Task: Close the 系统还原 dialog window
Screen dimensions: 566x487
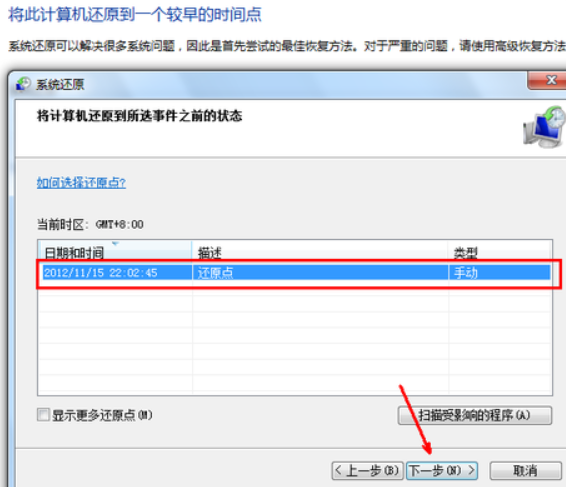Action: tap(547, 80)
